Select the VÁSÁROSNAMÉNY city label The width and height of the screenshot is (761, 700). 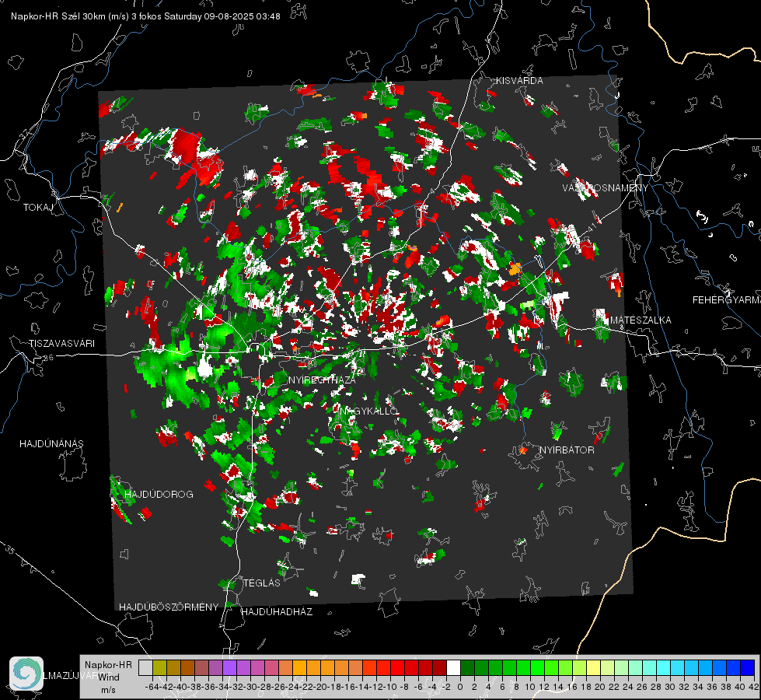606,188
